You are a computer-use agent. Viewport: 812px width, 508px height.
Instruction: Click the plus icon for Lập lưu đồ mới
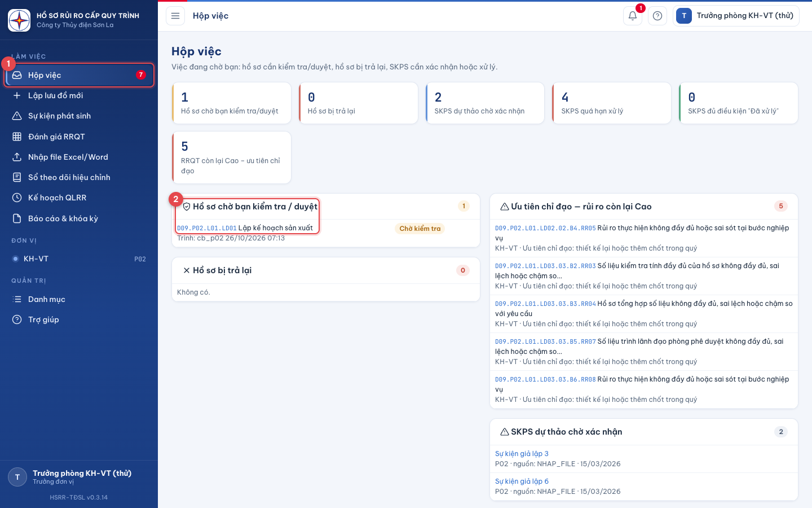[17, 95]
